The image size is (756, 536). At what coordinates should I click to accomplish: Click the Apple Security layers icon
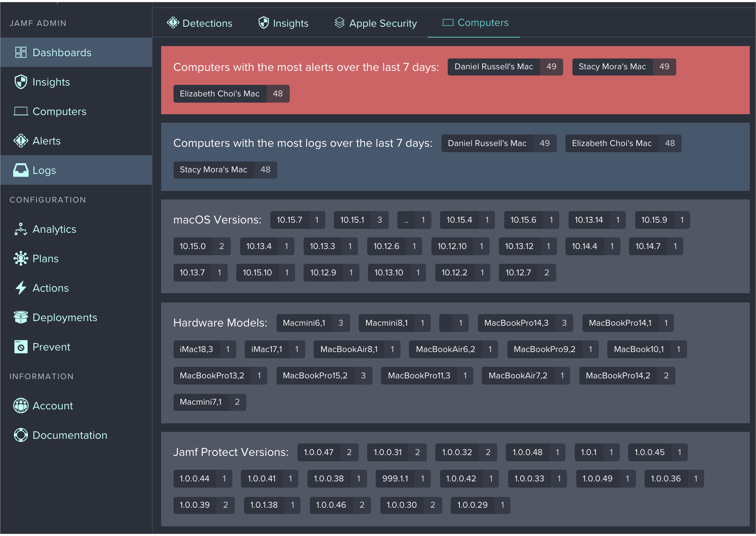click(x=340, y=23)
